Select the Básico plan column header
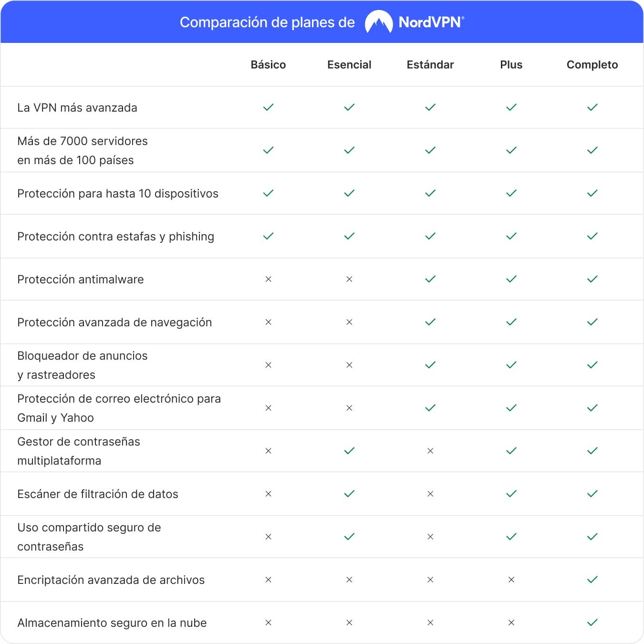Screen dimensions: 644x644 coord(269,65)
